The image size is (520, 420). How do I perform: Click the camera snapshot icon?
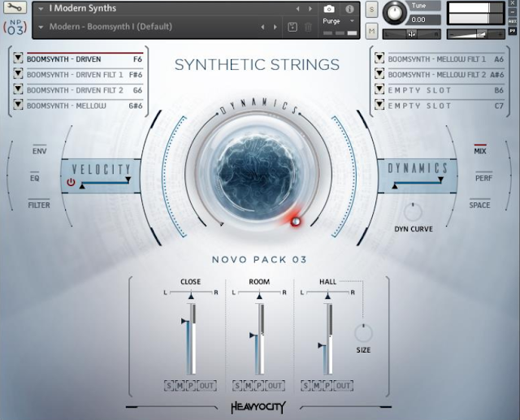click(x=329, y=9)
